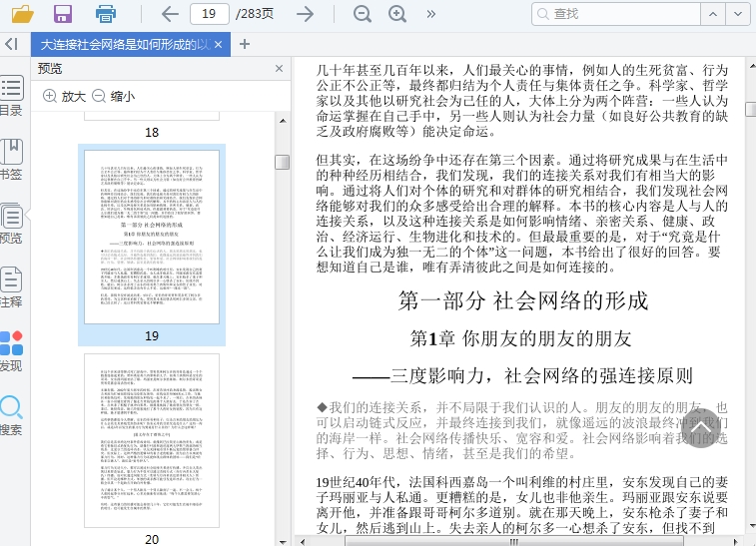The width and height of the screenshot is (756, 546).
Task: Click the heading 第1章 你朋友的朋友的朋友
Action: pos(520,338)
